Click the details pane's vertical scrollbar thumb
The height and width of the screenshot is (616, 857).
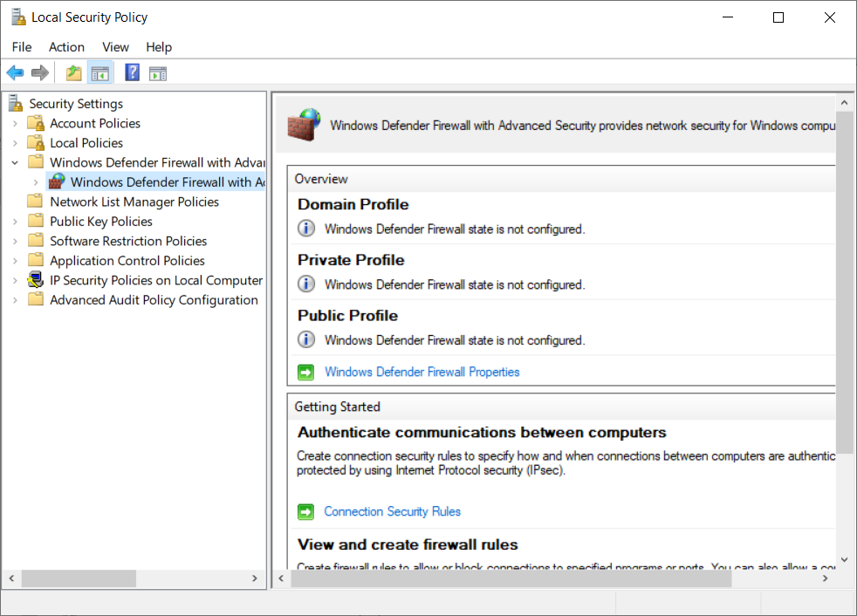[x=845, y=283]
